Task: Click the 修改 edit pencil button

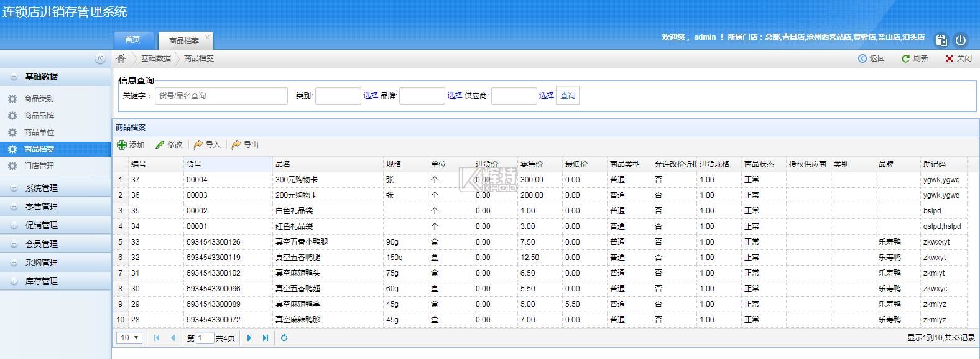Action: (x=169, y=145)
